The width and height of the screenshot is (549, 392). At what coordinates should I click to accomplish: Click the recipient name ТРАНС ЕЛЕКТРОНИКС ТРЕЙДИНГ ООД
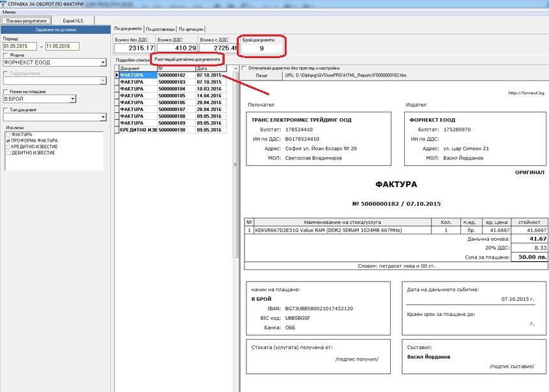[301, 120]
